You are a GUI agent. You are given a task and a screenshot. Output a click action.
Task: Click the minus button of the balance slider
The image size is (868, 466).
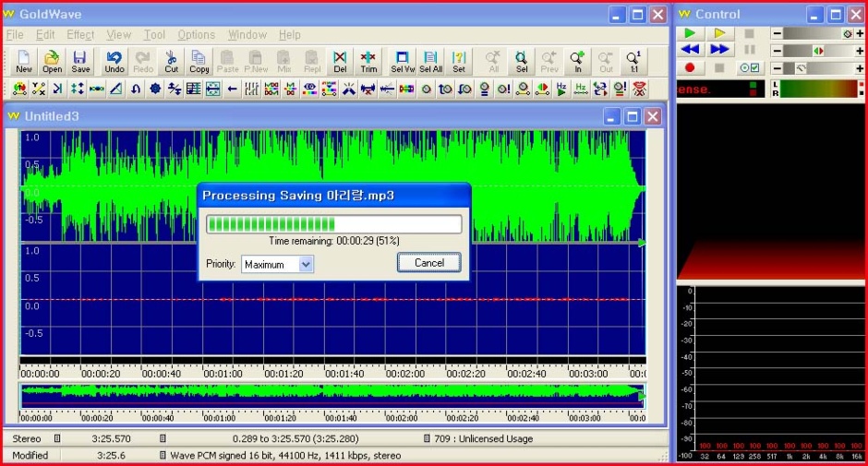tap(778, 51)
